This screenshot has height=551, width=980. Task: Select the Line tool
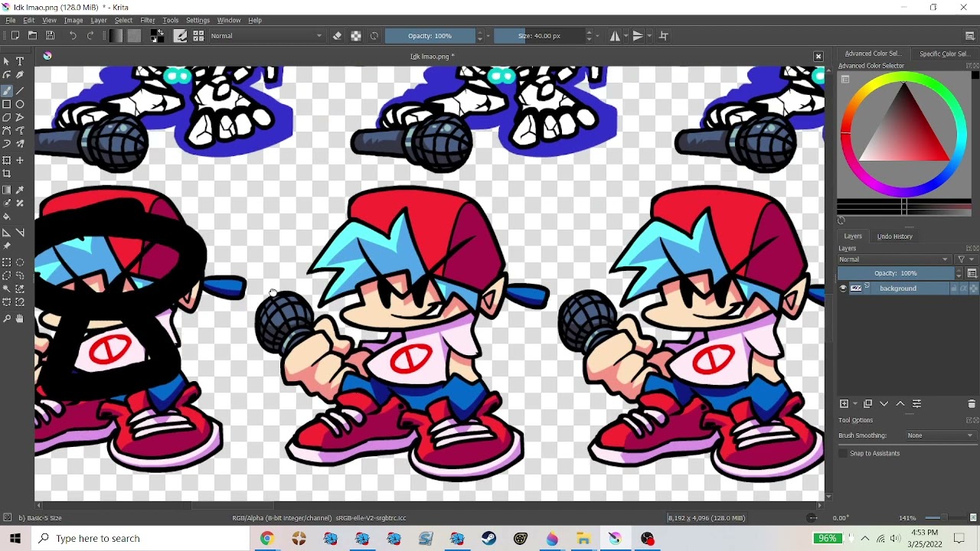pyautogui.click(x=20, y=90)
